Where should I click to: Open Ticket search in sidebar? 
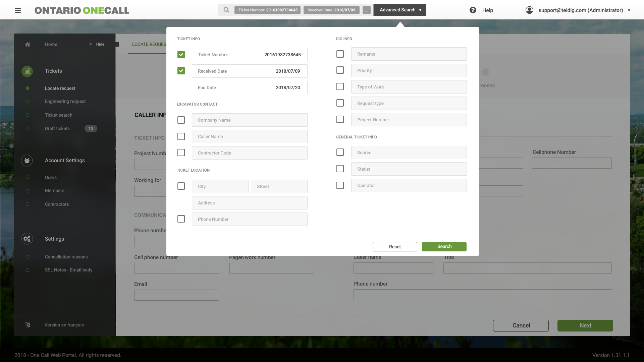pos(59,115)
